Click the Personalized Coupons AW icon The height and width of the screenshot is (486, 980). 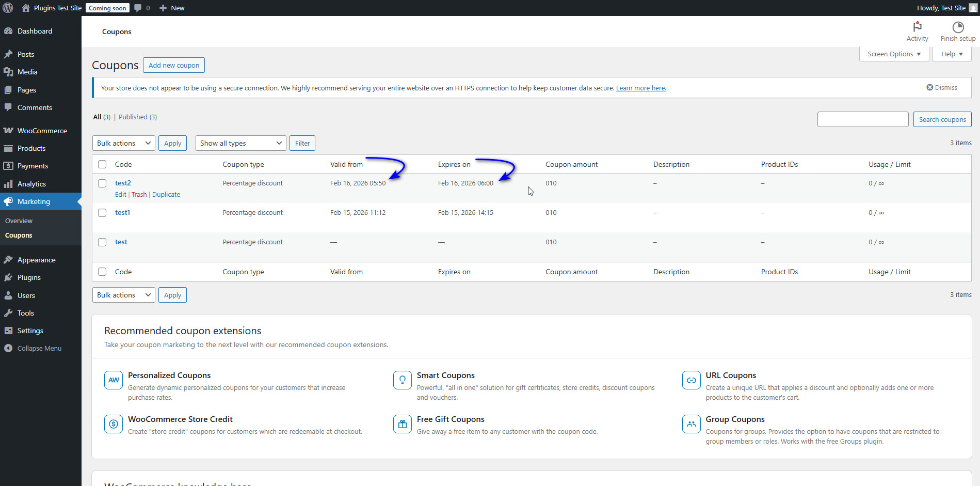click(114, 380)
